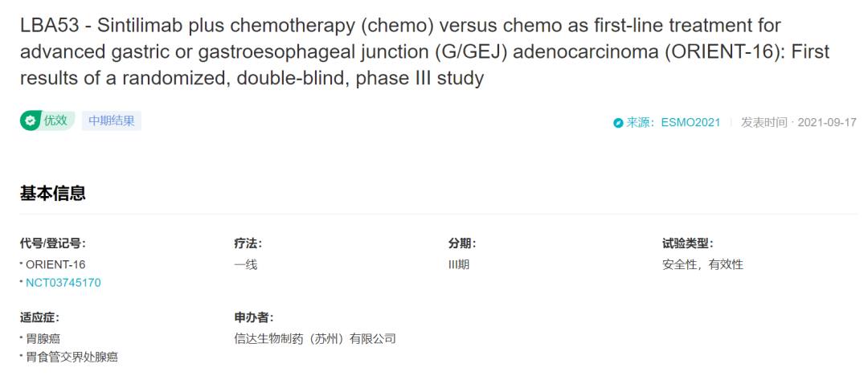Click the LBA53 Sintilimab study title
Image resolution: width=868 pixels, height=380 pixels.
(x=424, y=51)
